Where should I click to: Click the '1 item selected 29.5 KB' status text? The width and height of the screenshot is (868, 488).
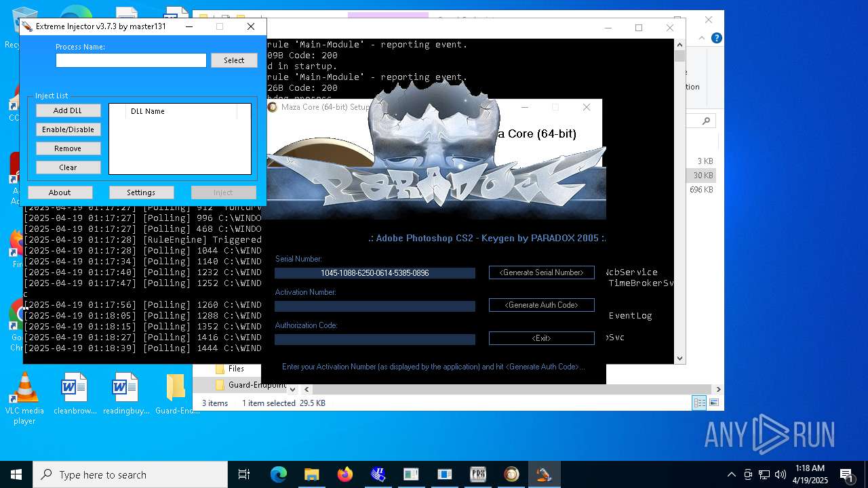[283, 403]
